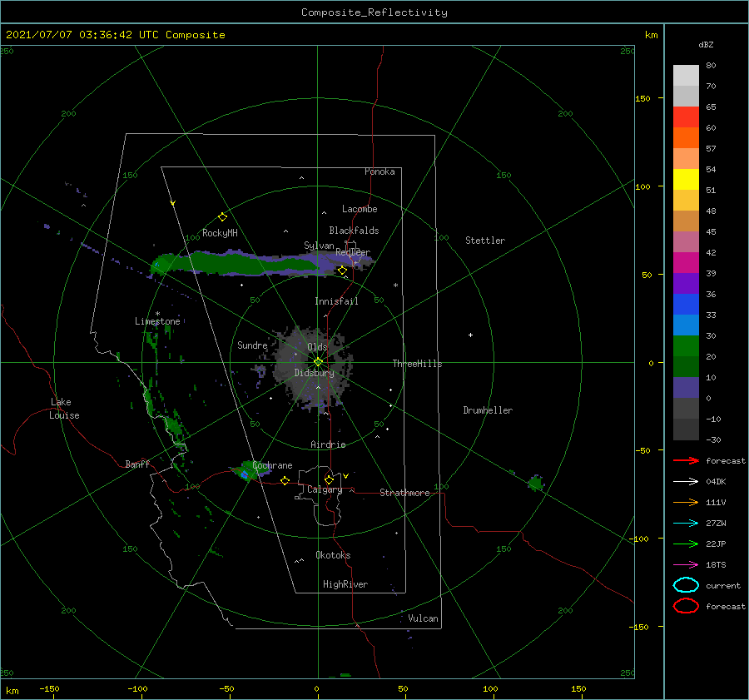Select the Banff label
This screenshot has height=700, width=749.
pos(137,464)
